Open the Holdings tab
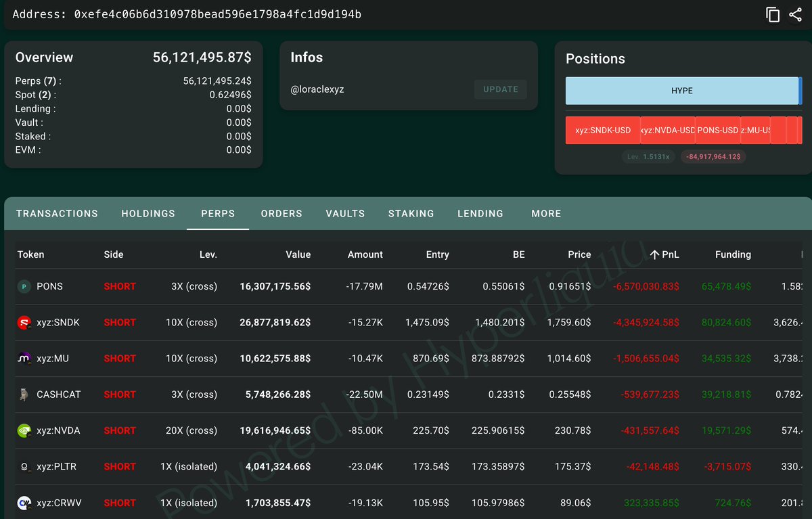The height and width of the screenshot is (519, 812). pos(148,213)
